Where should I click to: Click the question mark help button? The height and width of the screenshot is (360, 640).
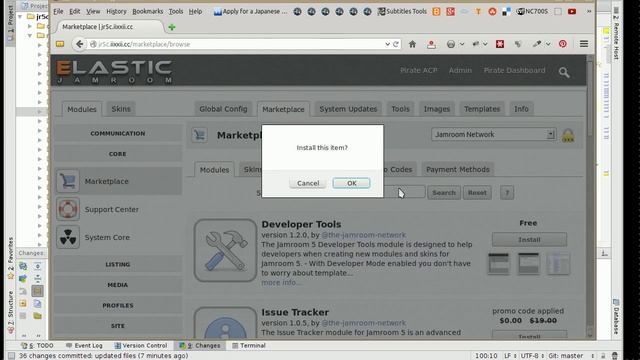click(507, 193)
